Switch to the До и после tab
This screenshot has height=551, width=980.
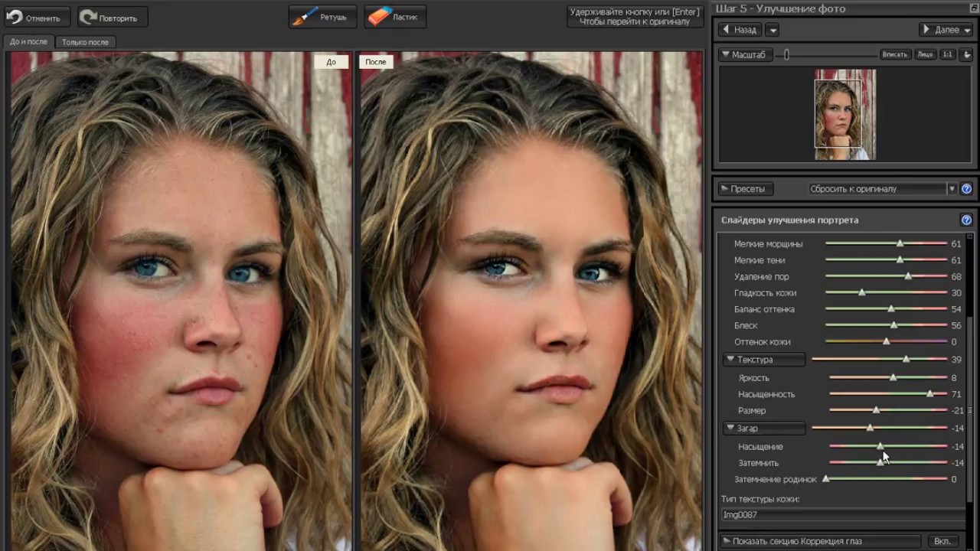tap(28, 42)
